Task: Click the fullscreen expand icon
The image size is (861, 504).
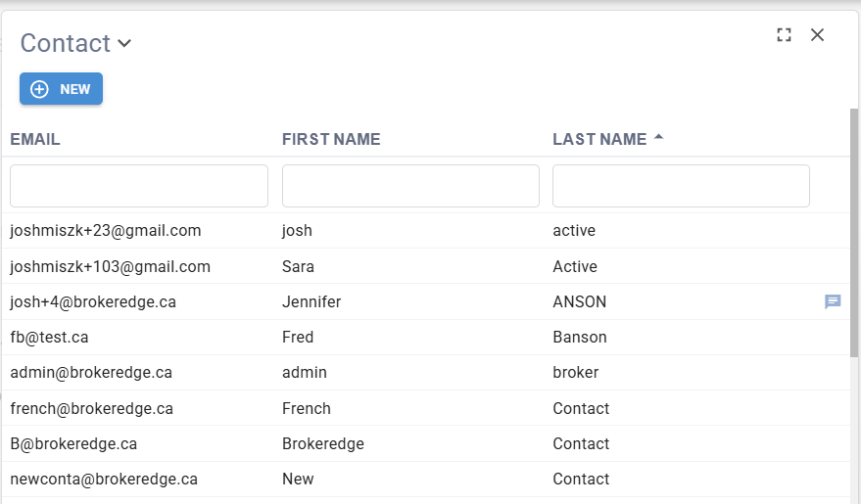Action: tap(785, 35)
